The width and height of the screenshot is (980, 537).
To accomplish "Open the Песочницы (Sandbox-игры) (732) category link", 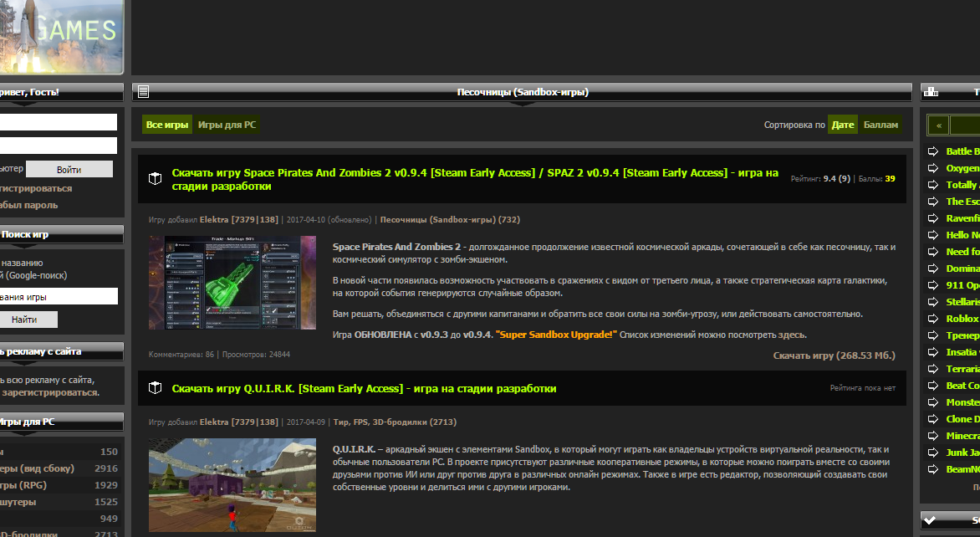I will click(x=450, y=219).
